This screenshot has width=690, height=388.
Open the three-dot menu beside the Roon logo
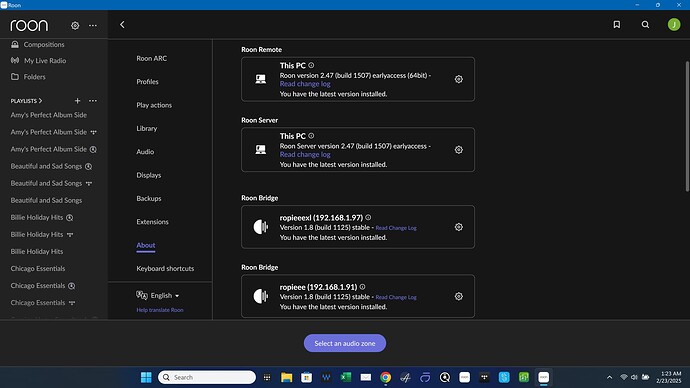93,26
